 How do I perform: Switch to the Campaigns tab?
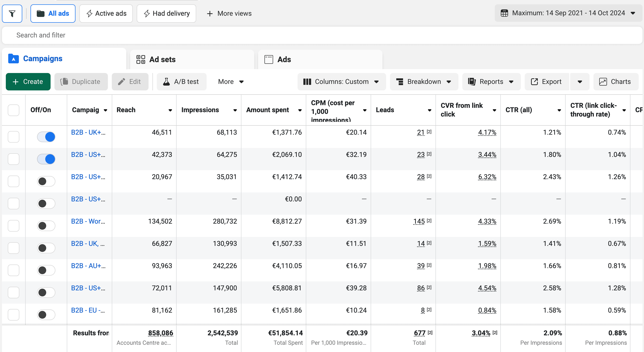coord(64,59)
